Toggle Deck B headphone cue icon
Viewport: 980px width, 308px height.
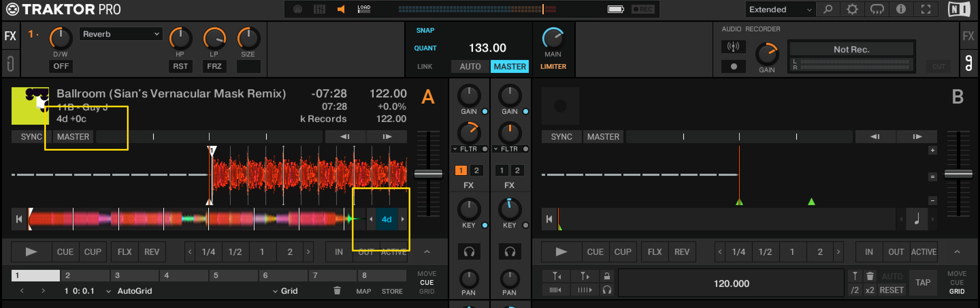[510, 252]
